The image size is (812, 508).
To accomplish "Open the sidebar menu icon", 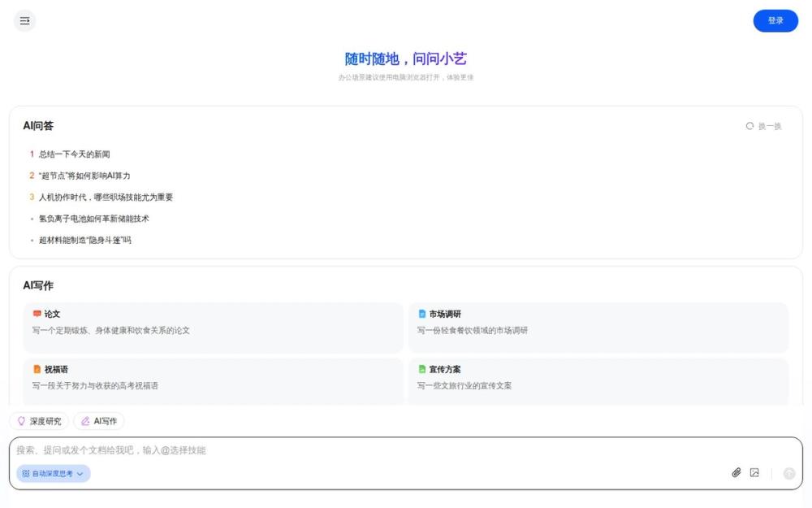I will (x=24, y=21).
